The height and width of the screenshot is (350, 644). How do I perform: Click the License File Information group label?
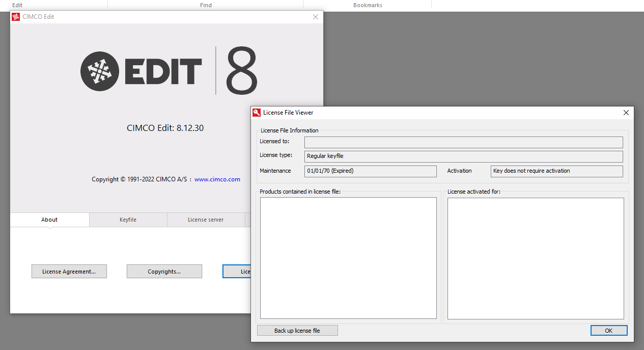[x=290, y=130]
